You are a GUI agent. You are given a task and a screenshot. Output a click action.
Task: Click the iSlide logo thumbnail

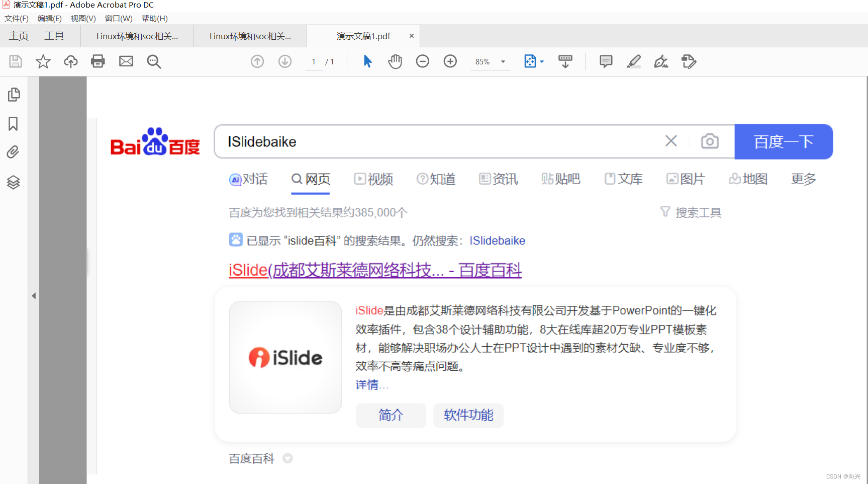click(x=285, y=357)
